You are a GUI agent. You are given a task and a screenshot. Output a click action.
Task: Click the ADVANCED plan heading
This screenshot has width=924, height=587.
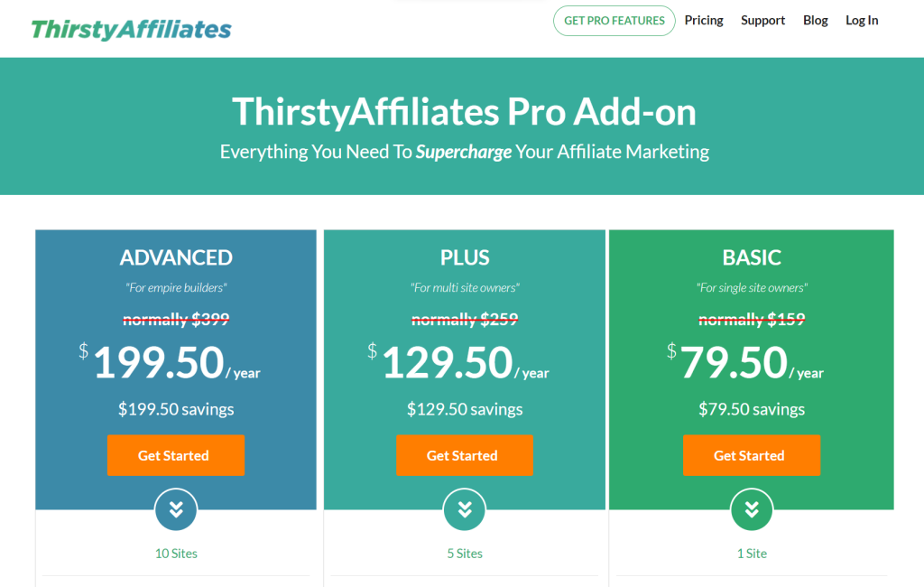tap(176, 258)
